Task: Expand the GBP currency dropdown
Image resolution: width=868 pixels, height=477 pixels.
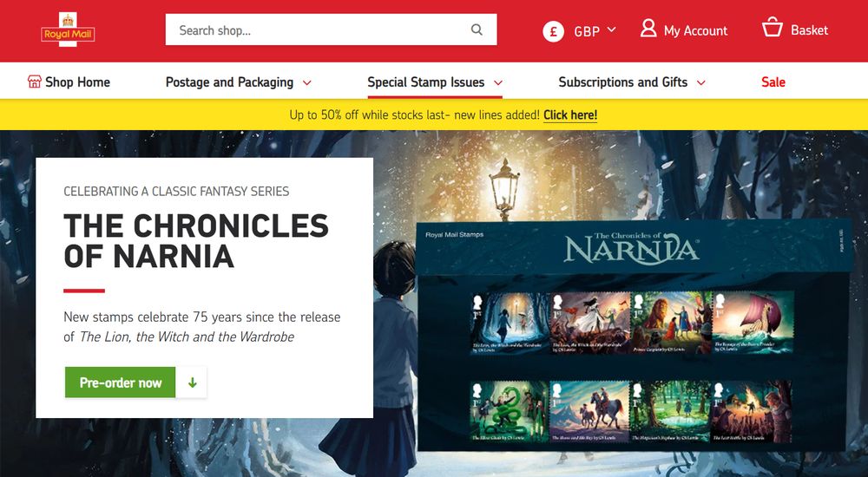Action: coord(612,29)
